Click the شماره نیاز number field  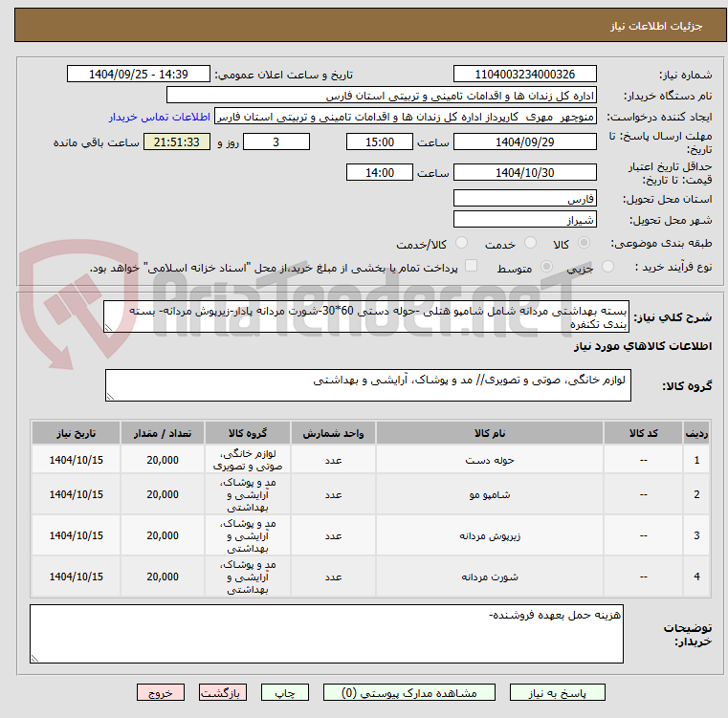(524, 75)
